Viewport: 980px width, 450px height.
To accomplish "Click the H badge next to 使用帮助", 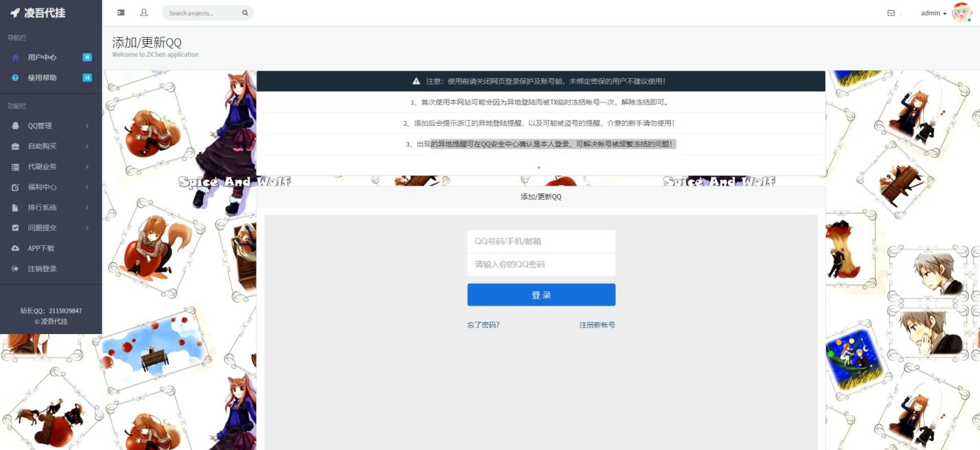I will click(87, 77).
